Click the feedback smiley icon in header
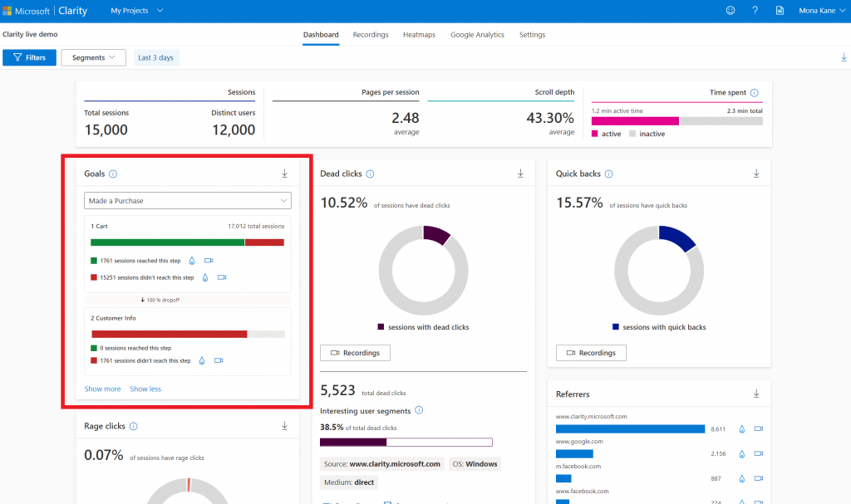Viewport: 851px width, 504px height. [730, 11]
